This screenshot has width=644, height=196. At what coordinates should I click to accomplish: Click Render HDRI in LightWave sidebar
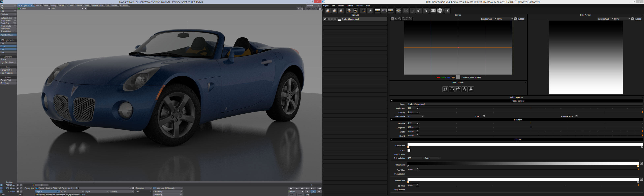[8, 70]
